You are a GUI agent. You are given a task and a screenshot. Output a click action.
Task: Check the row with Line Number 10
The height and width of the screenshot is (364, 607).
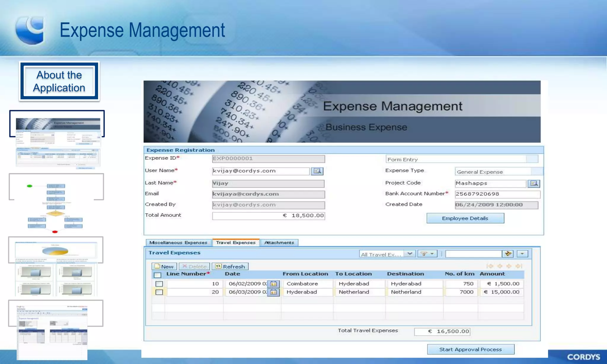pos(159,284)
